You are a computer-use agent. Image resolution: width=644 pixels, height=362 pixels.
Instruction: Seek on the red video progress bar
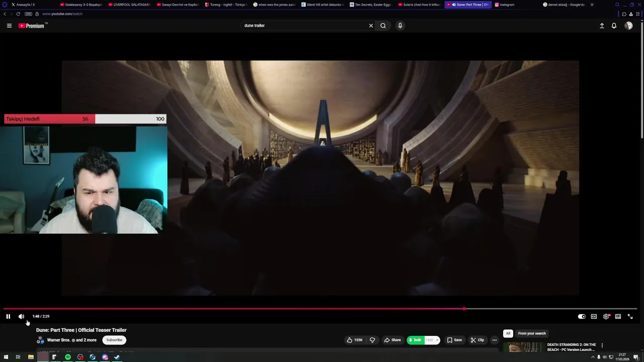320,309
